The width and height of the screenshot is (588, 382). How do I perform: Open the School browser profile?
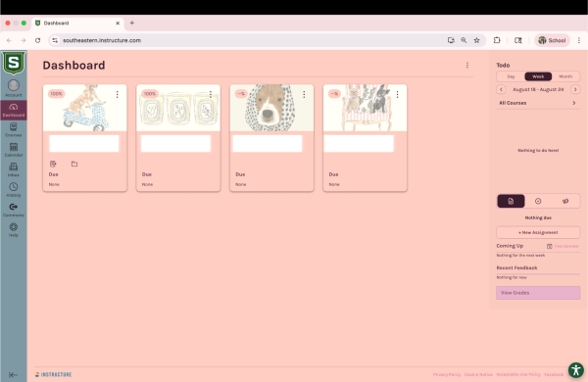point(552,40)
